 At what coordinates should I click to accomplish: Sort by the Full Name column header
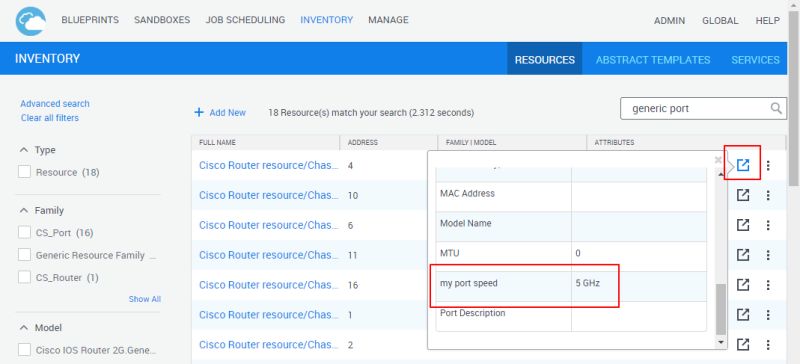click(x=217, y=142)
